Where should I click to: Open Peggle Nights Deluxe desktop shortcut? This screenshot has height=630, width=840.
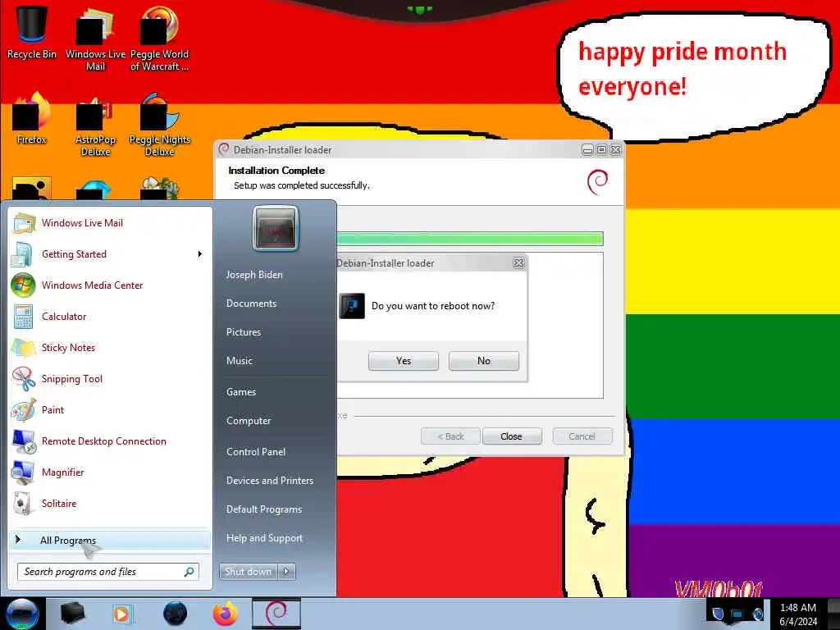click(159, 125)
